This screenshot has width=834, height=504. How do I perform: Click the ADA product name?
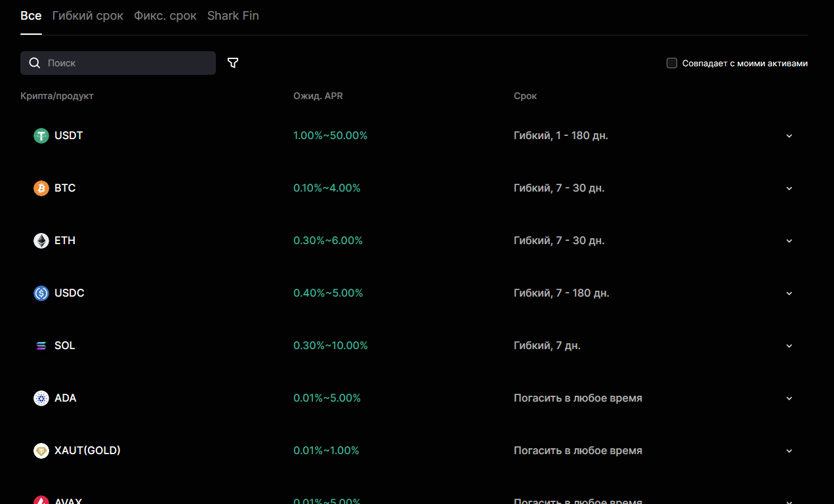66,398
